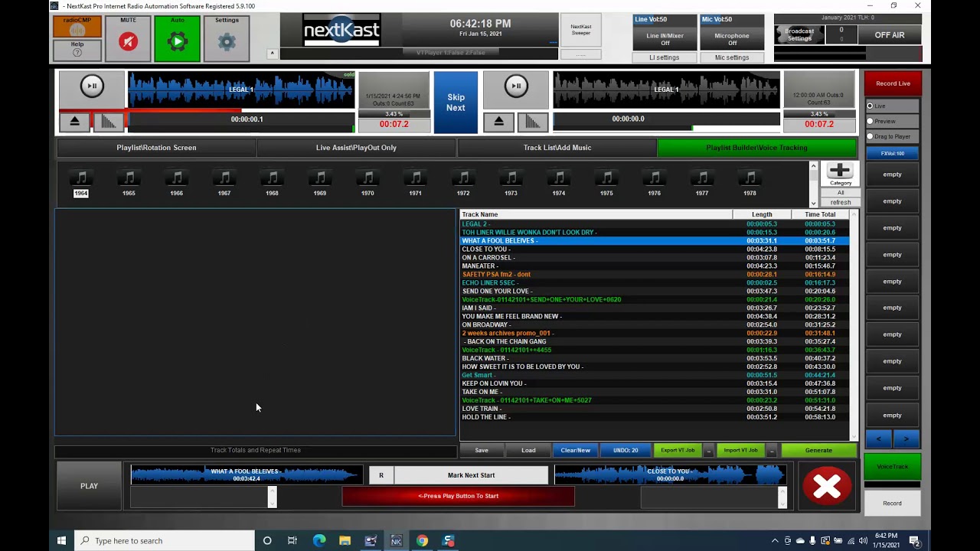Adjust the FXVol:100 slider
This screenshot has width=980, height=551.
892,154
